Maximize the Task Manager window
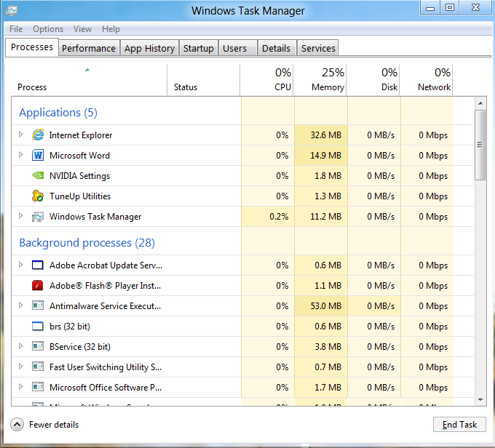495x448 pixels. pos(450,7)
